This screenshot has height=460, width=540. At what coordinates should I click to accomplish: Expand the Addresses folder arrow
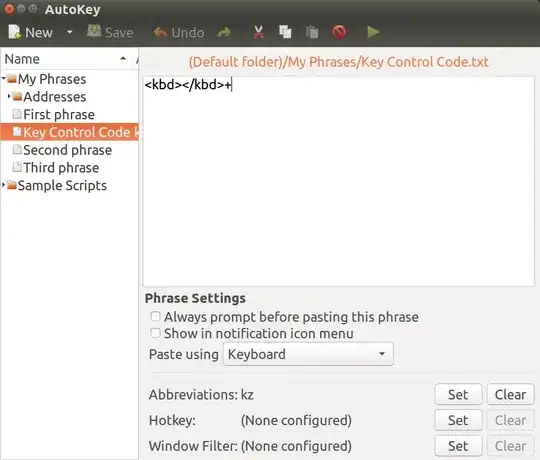click(x=9, y=96)
